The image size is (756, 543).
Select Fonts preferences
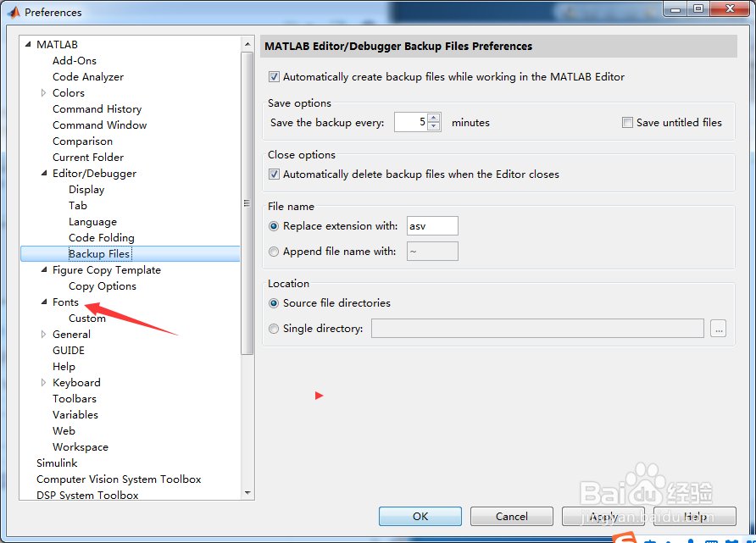click(65, 302)
